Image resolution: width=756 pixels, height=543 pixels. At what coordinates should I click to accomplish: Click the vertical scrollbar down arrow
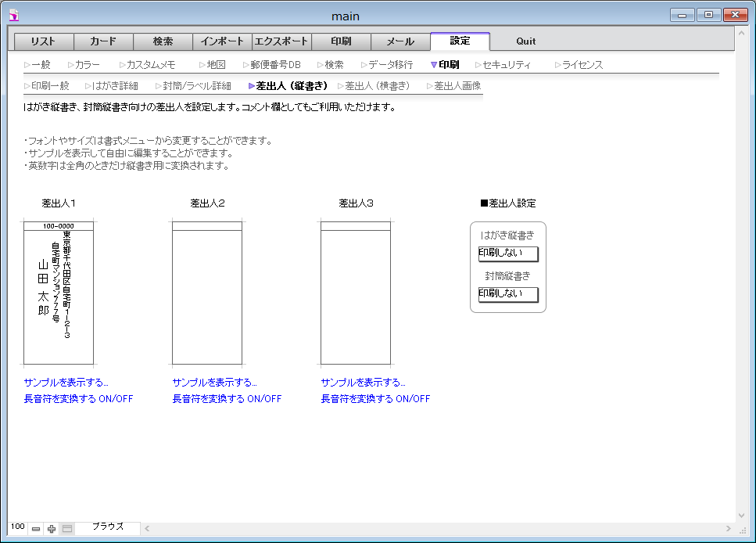pos(742,516)
